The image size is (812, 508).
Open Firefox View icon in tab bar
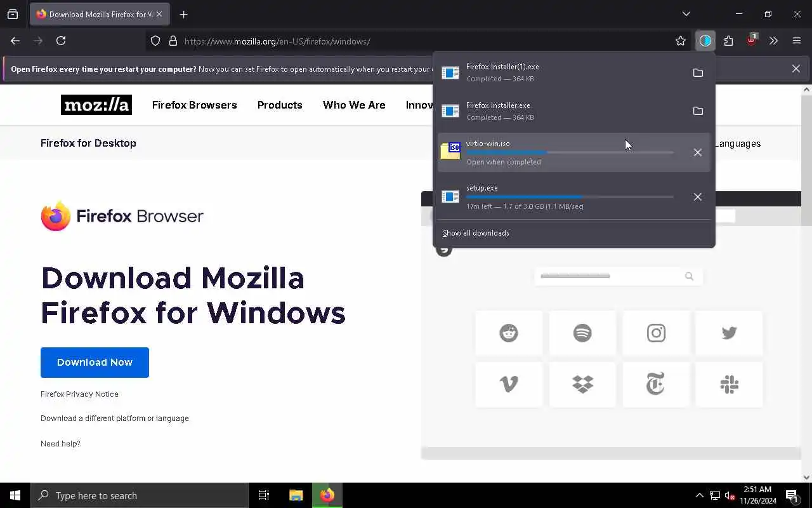13,14
